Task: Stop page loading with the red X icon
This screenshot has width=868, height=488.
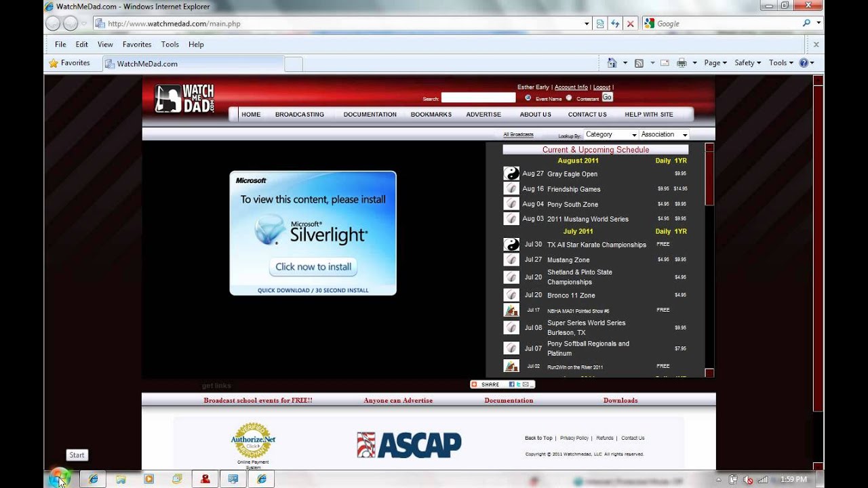Action: coord(630,23)
